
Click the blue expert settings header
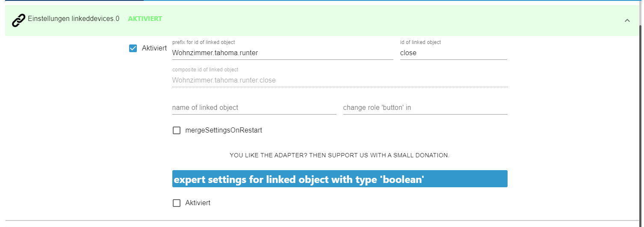pyautogui.click(x=340, y=179)
